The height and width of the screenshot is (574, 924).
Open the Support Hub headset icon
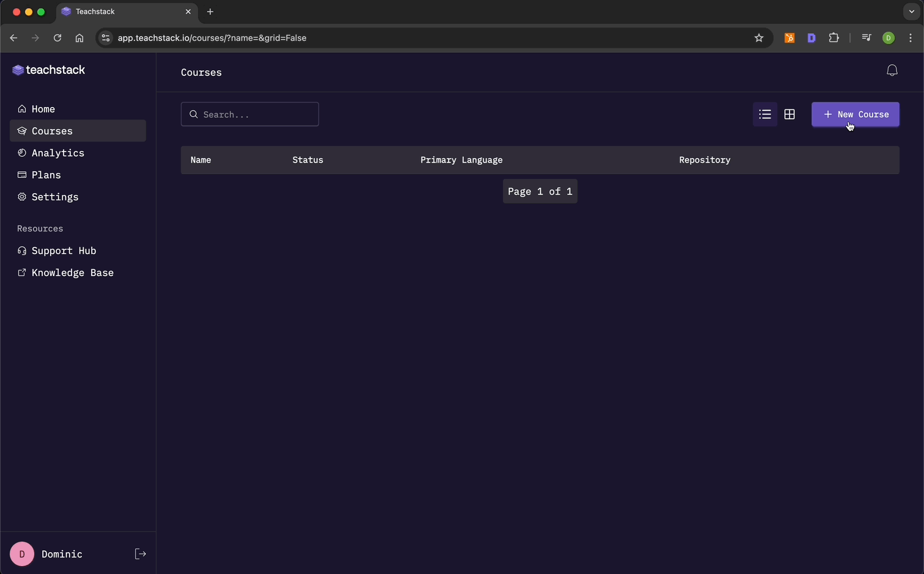(22, 250)
